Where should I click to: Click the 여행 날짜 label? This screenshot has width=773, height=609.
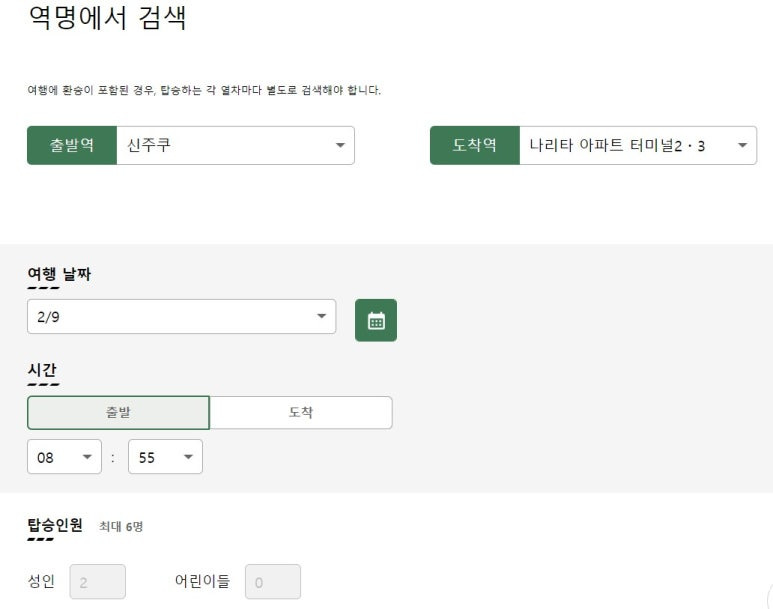click(59, 274)
